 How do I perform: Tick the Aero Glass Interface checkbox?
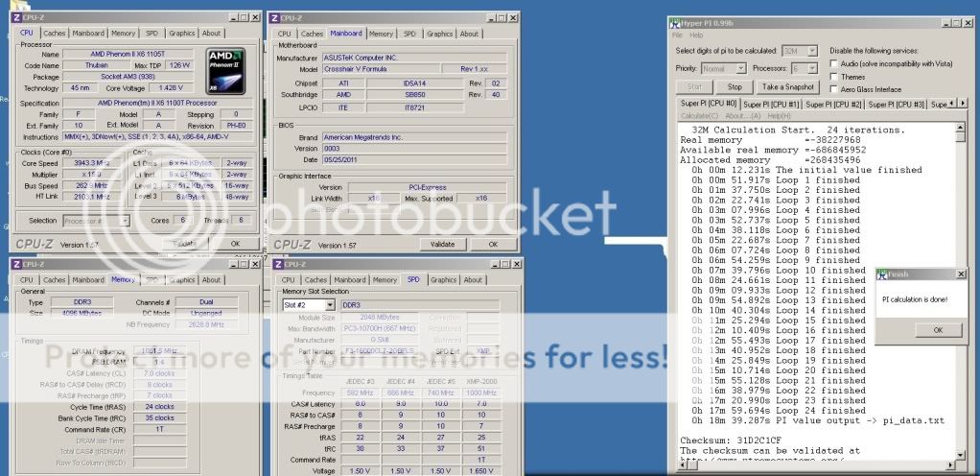click(x=833, y=89)
